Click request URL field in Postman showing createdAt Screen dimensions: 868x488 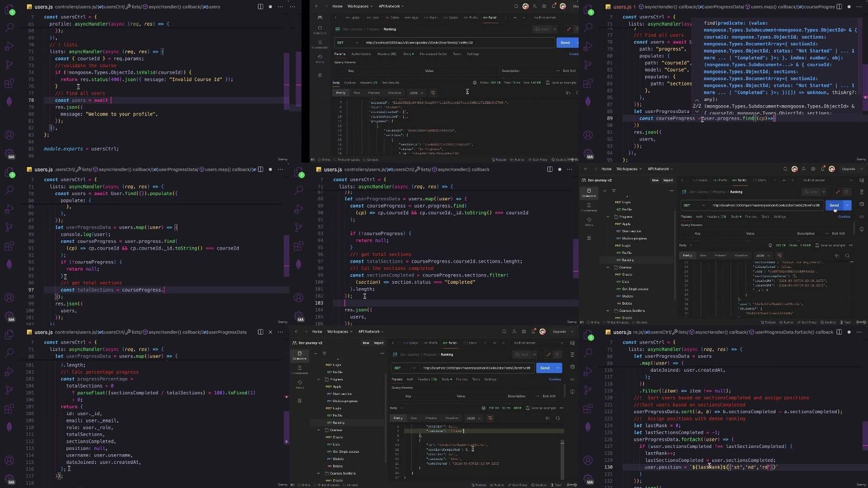tap(766, 205)
